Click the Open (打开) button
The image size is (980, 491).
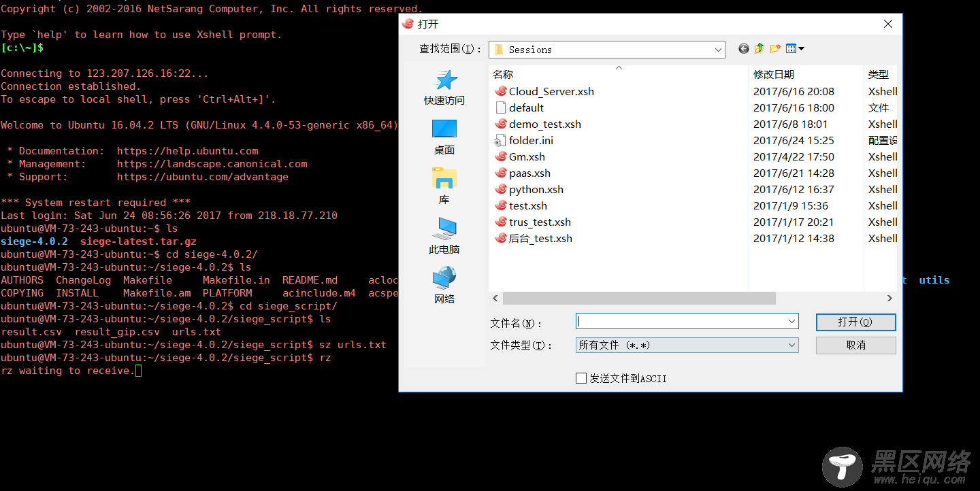[855, 322]
